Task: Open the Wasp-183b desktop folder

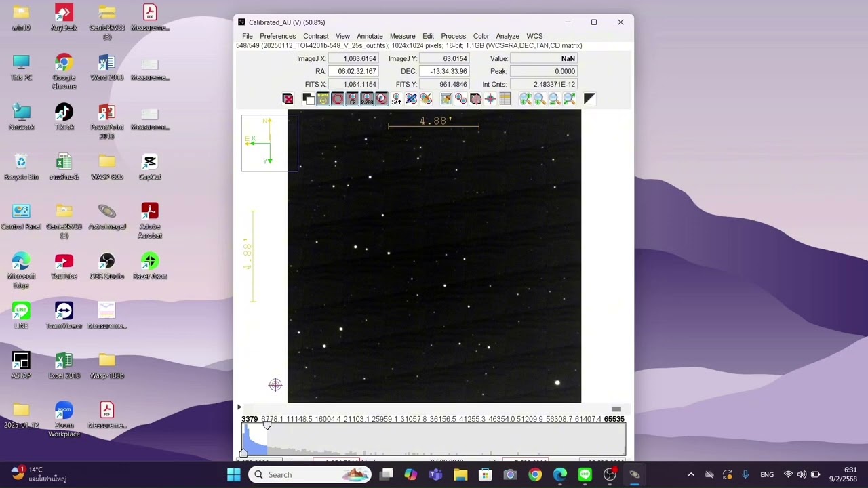Action: (x=106, y=365)
